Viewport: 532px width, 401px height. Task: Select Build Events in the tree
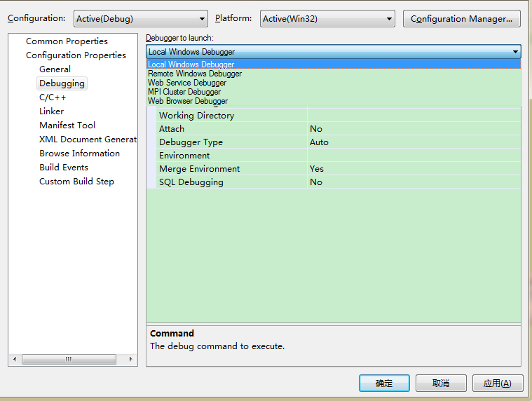(64, 168)
